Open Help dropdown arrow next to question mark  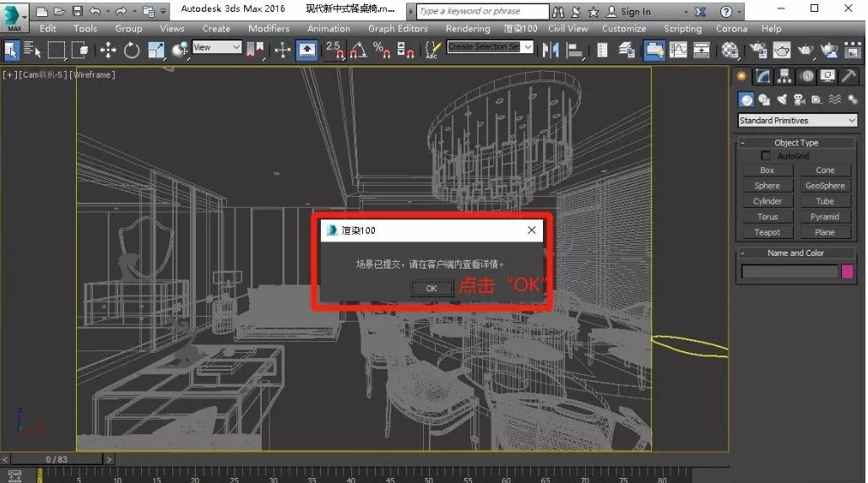point(740,11)
